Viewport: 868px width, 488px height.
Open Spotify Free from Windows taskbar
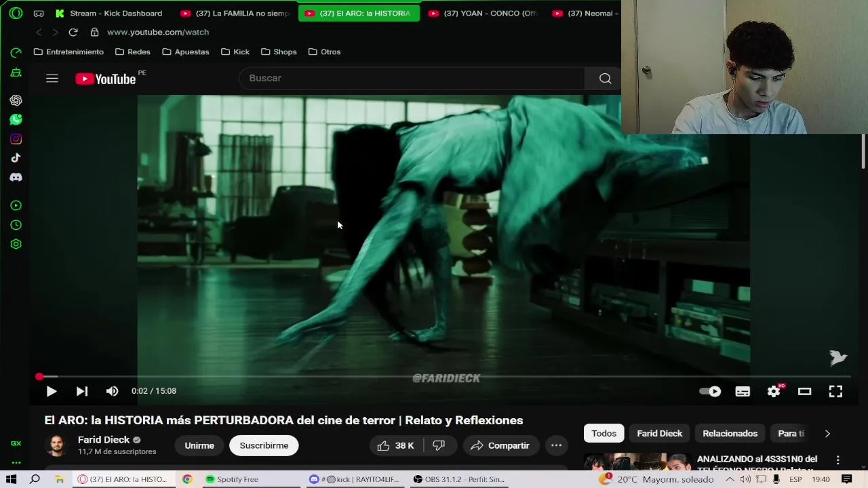251,479
